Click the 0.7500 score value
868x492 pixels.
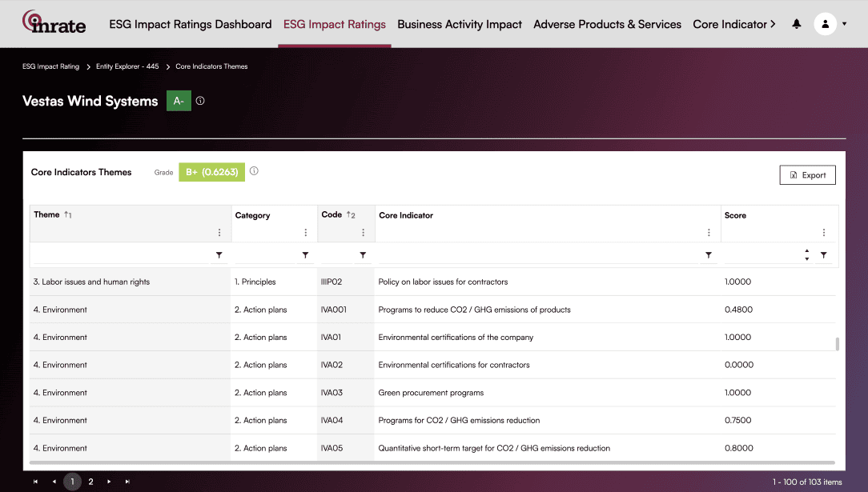738,420
